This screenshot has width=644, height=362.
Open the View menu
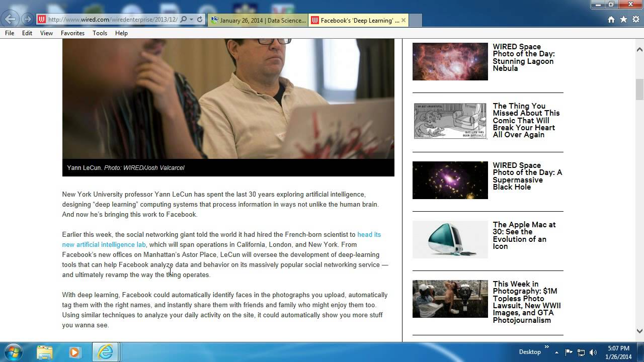[x=46, y=33]
